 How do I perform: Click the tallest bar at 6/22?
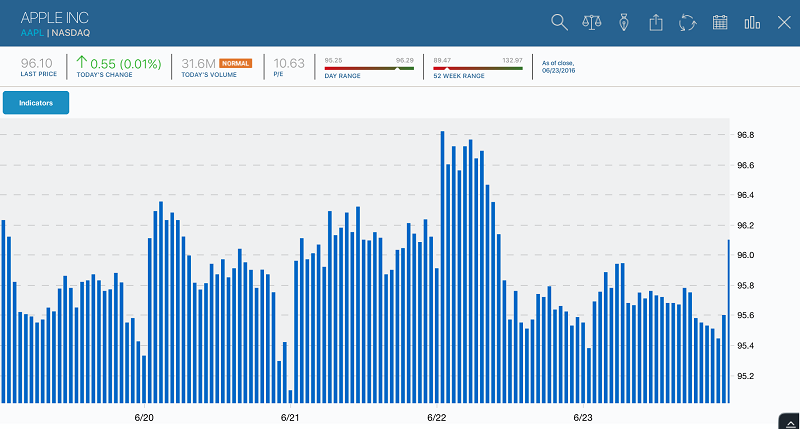(x=442, y=267)
